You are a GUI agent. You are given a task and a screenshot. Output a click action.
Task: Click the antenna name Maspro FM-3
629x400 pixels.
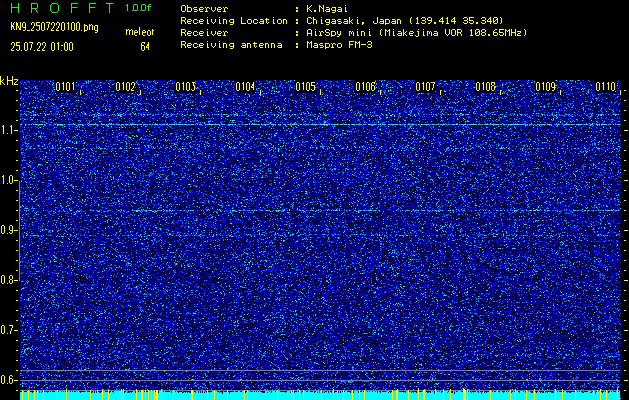pos(339,45)
